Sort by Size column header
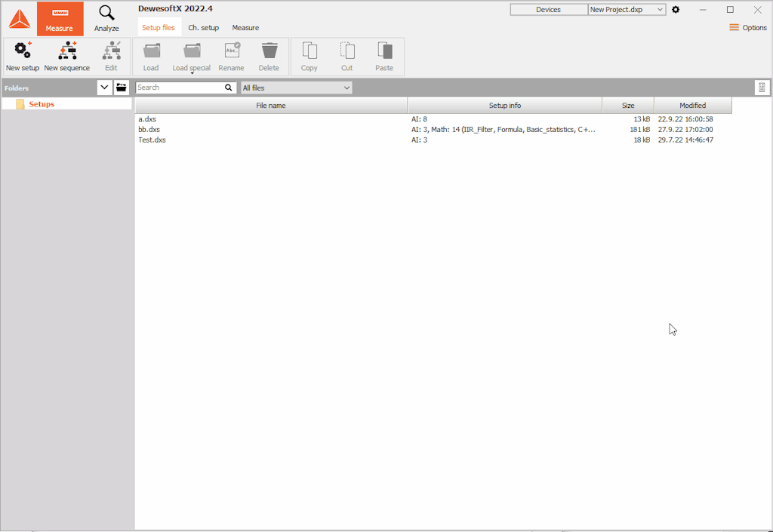 pos(628,106)
